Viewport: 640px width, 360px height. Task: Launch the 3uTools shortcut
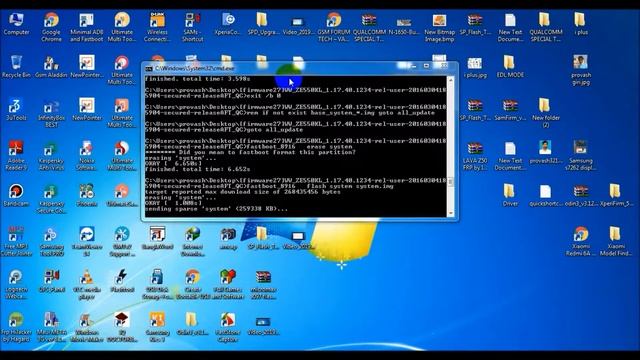pos(16,109)
